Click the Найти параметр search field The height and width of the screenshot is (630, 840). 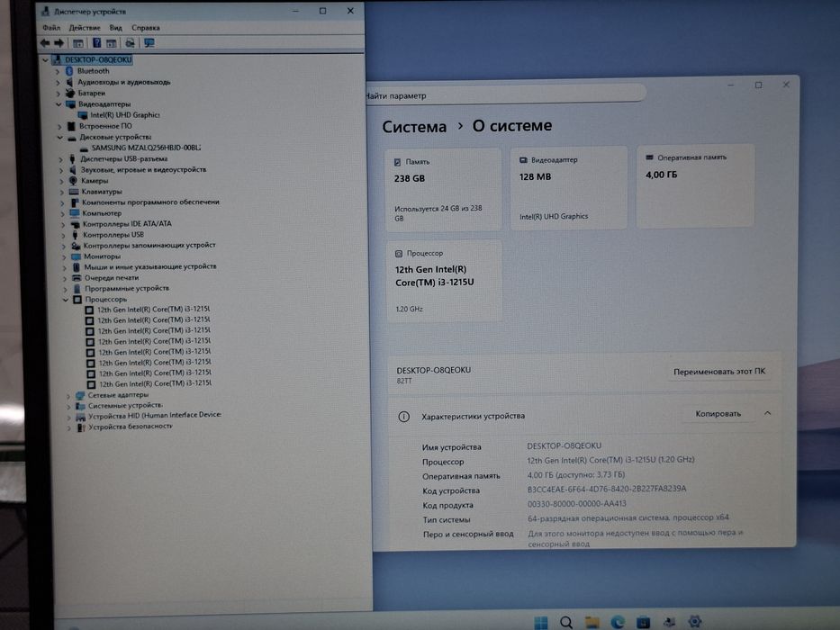tap(505, 95)
